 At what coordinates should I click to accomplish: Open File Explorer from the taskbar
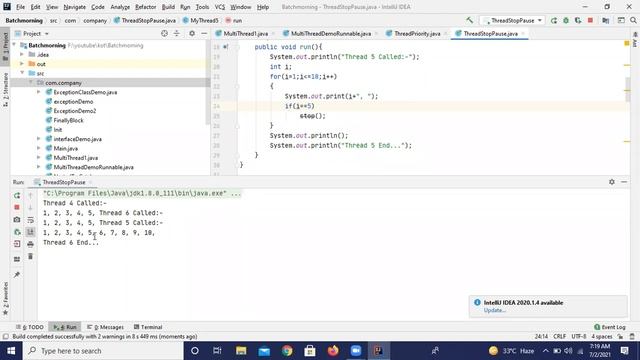pyautogui.click(x=241, y=351)
